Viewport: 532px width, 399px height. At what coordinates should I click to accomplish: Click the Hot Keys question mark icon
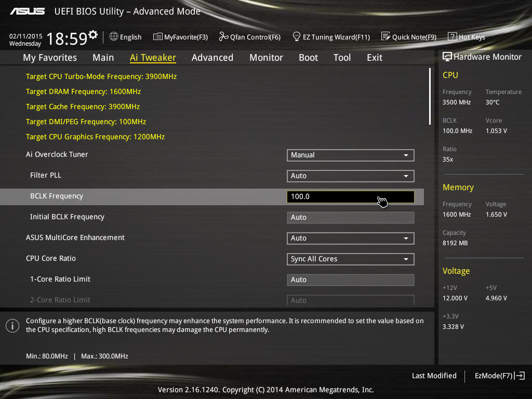pos(453,36)
